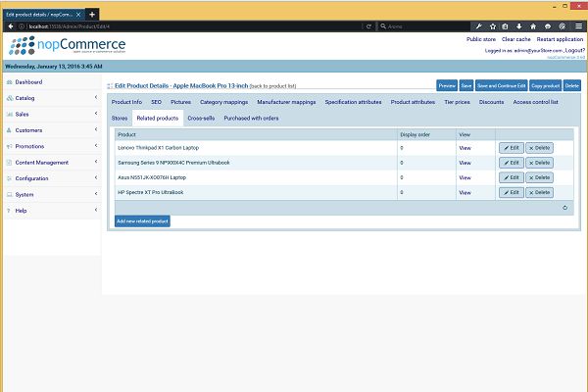
Task: Click Save and Continue Edit
Action: coord(502,86)
